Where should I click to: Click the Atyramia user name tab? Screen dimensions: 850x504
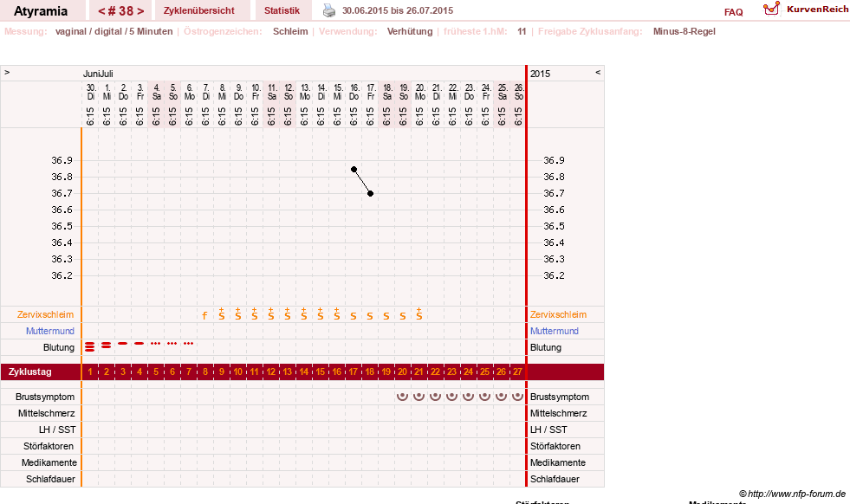[41, 11]
